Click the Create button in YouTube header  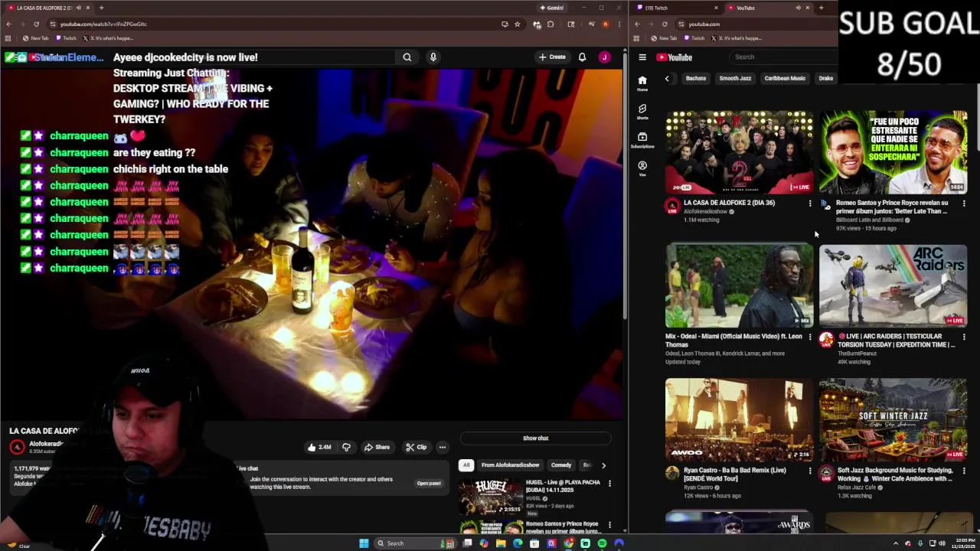pos(552,57)
